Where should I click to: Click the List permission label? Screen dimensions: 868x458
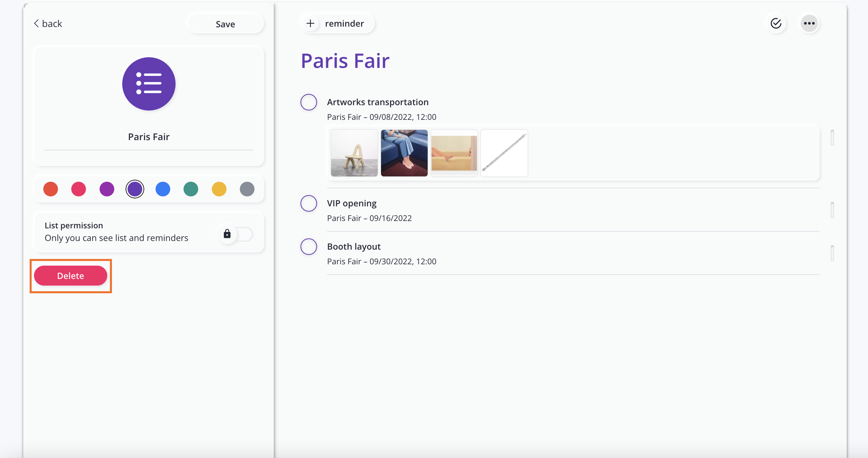74,226
